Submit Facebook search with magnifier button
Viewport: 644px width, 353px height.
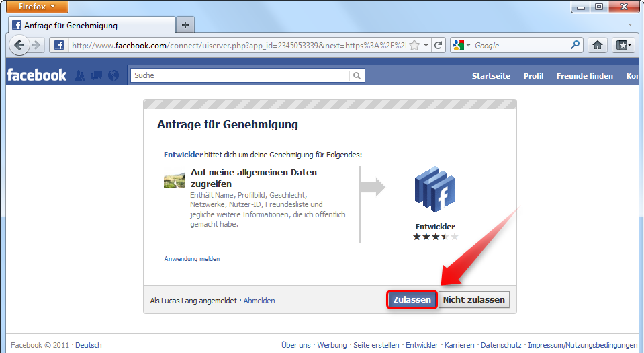(x=357, y=75)
